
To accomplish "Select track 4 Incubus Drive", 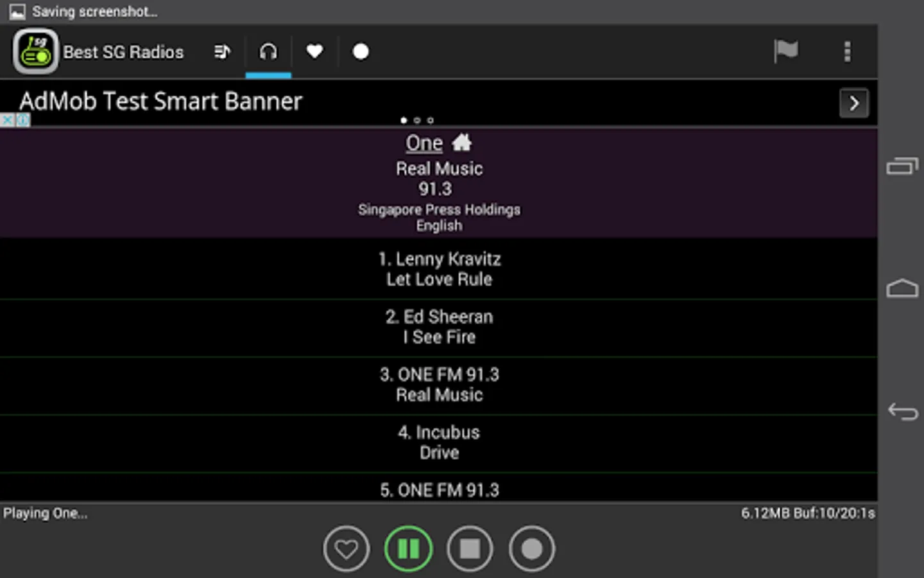I will pyautogui.click(x=439, y=442).
